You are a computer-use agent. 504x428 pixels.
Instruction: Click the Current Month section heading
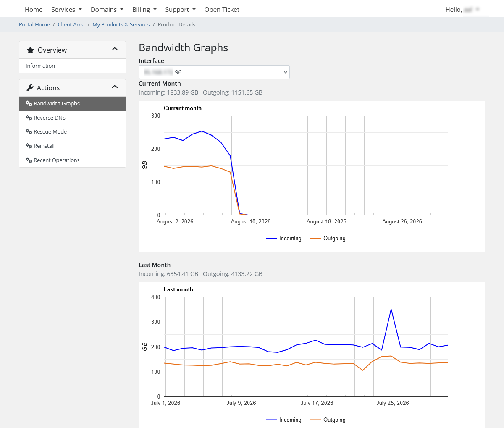click(160, 84)
